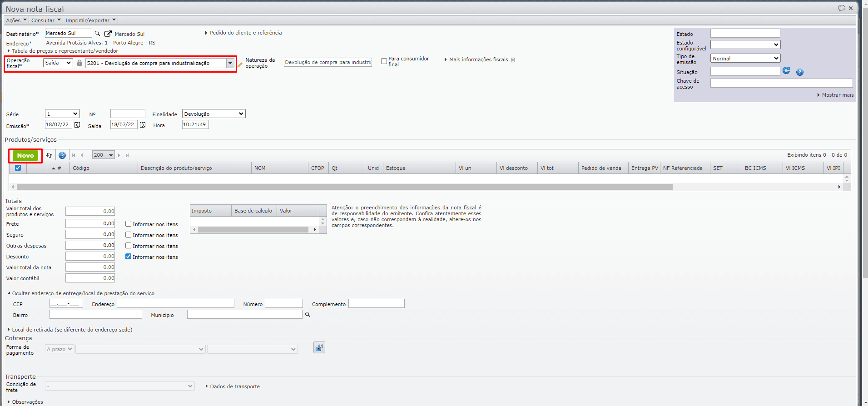This screenshot has height=406, width=868.
Task: Open the Imprimir/exportar menu
Action: [90, 20]
